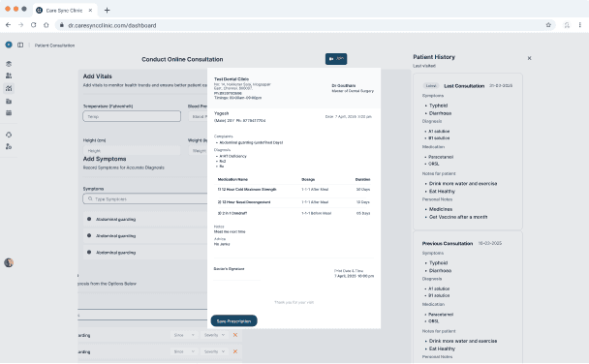Image resolution: width=589 pixels, height=364 pixels.
Task: Go forward in browser
Action: click(20, 25)
